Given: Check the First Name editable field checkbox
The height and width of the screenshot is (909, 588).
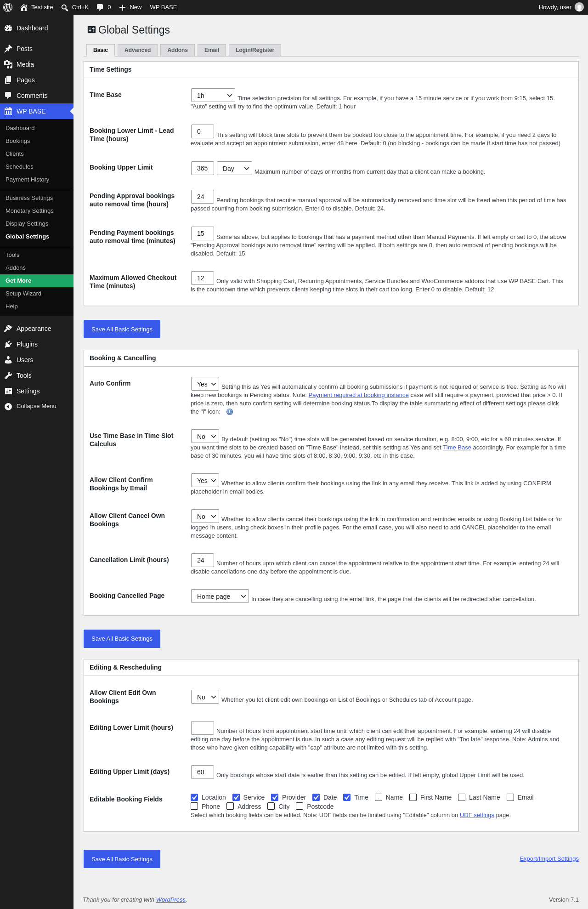Looking at the screenshot, I should pyautogui.click(x=413, y=797).
